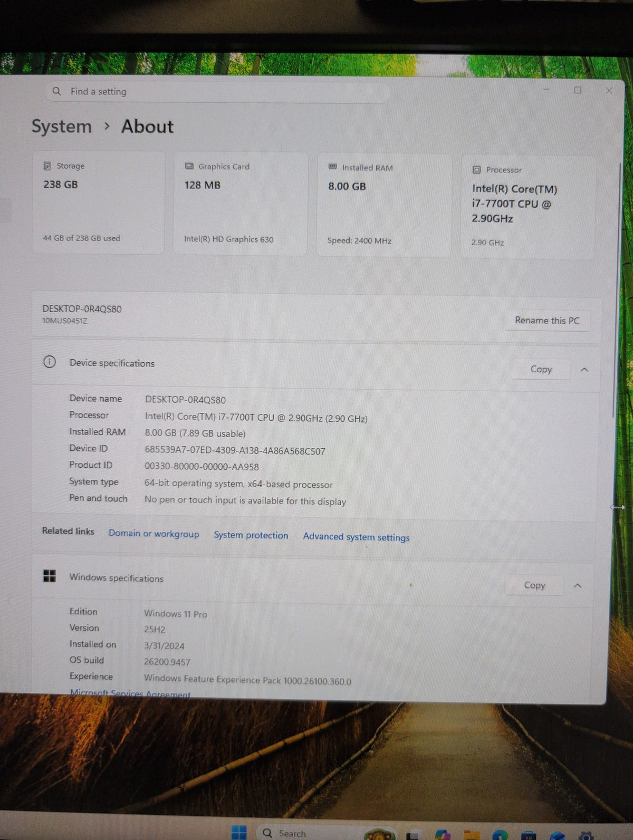Open File Explorer from the taskbar
633x840 pixels.
[472, 835]
